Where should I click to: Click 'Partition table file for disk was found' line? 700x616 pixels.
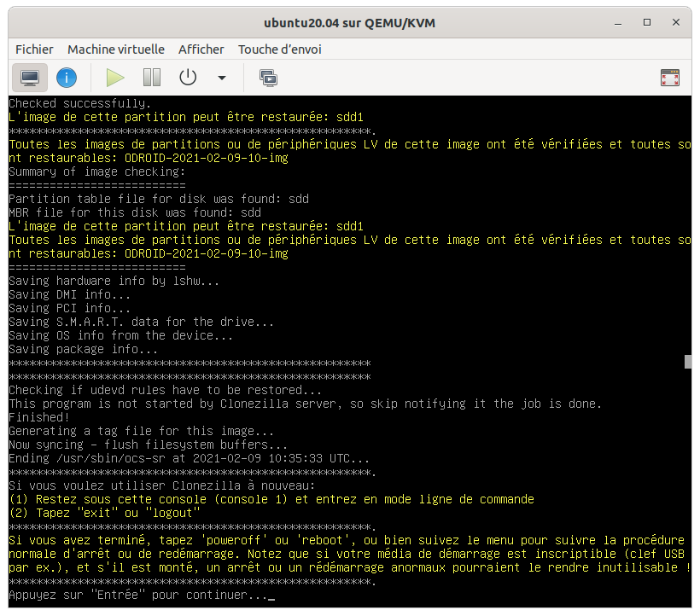pyautogui.click(x=159, y=199)
